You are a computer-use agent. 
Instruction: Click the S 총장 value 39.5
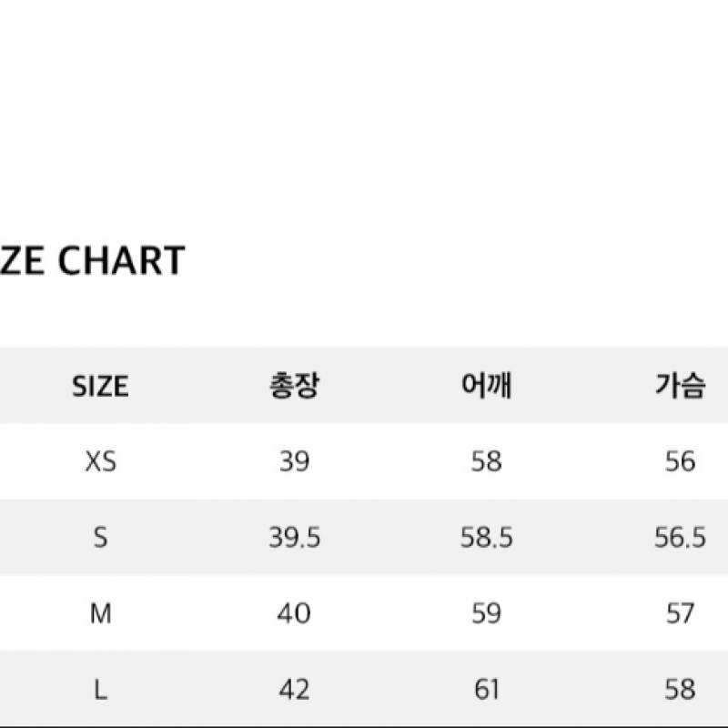point(294,538)
